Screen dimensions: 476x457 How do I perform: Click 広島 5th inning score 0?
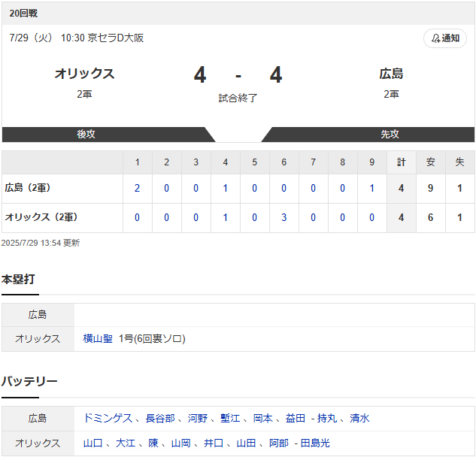255,188
